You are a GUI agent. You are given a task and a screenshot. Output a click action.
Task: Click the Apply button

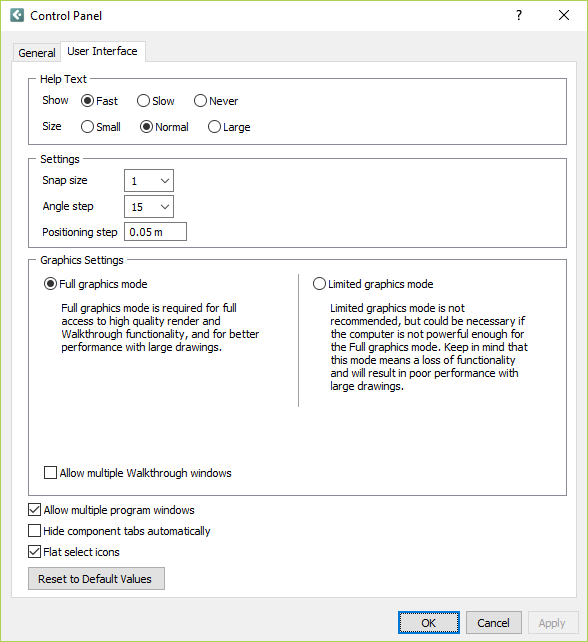(552, 623)
